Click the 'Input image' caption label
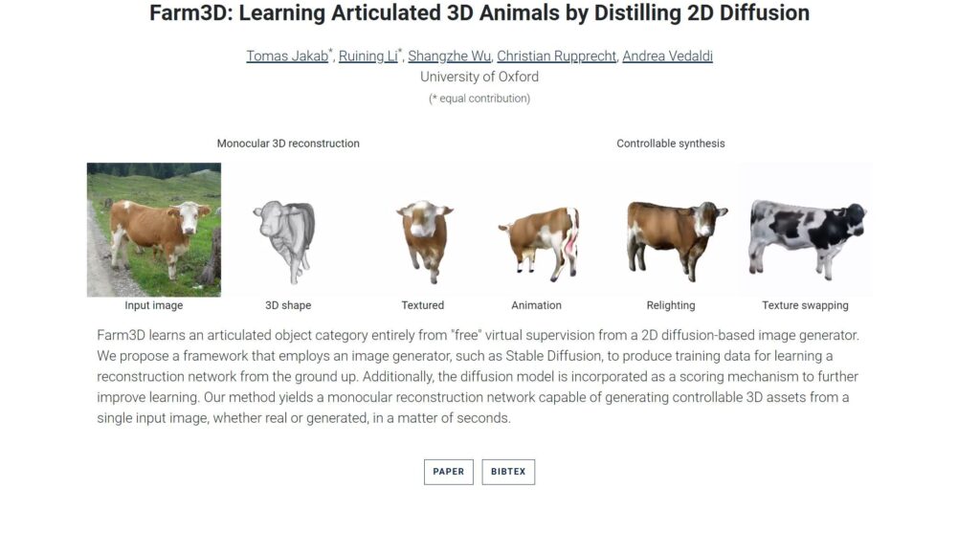This screenshot has height=533, width=980. pos(154,305)
